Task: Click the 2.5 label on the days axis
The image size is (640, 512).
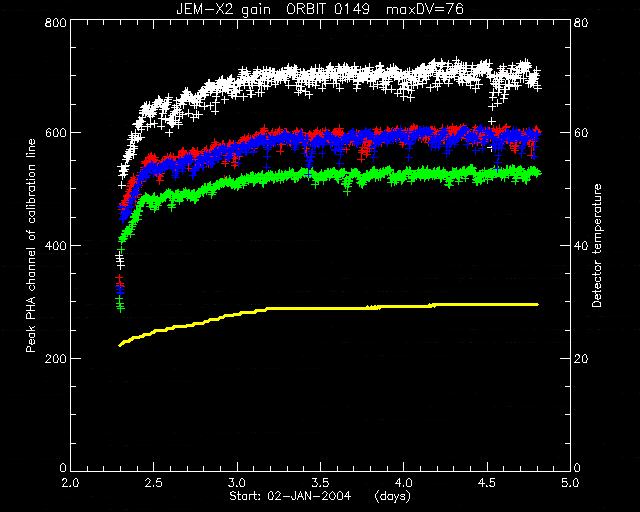Action: 153,483
